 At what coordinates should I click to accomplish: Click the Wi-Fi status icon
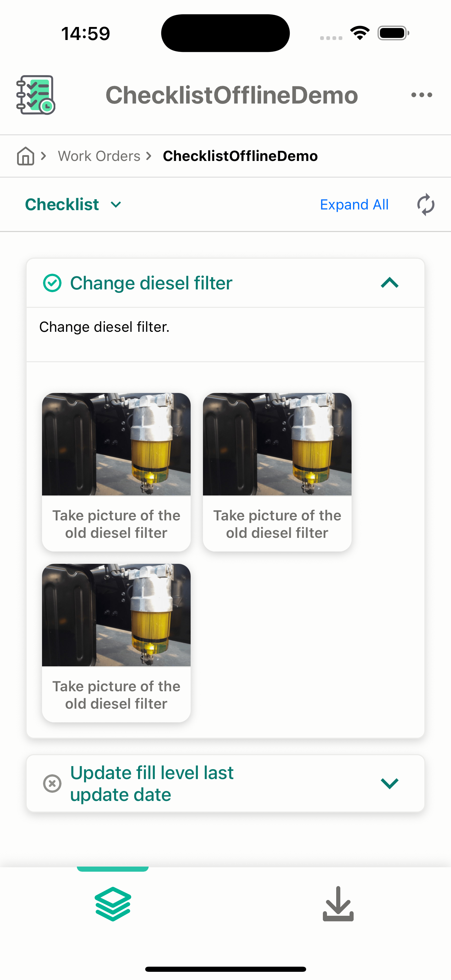click(x=360, y=33)
